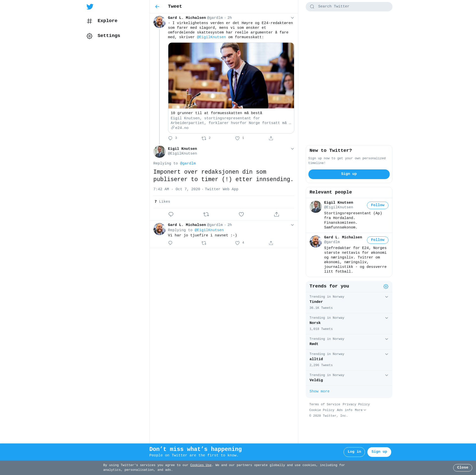Open Cookie Policy footer link

(322, 410)
